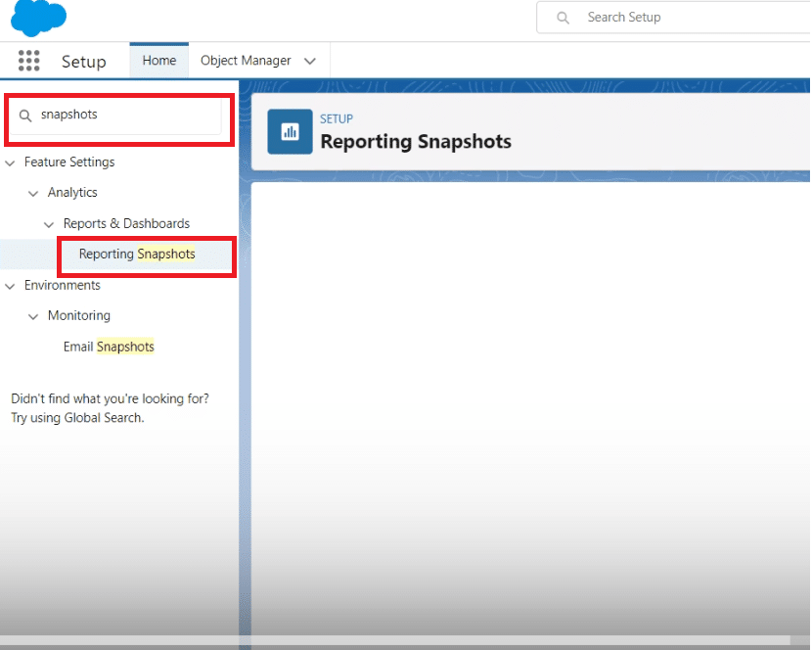Screen dimensions: 812x650
Task: Open the Object Manager dropdown arrow
Action: coord(310,61)
